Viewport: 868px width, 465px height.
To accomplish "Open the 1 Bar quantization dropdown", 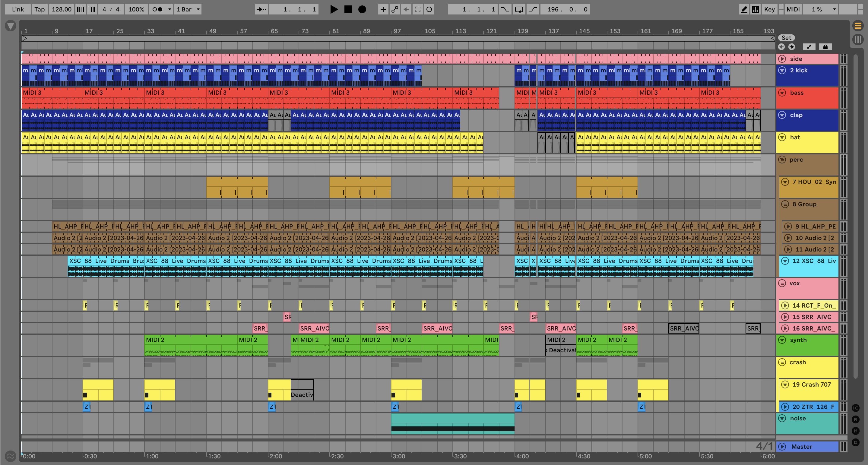I will pos(188,9).
